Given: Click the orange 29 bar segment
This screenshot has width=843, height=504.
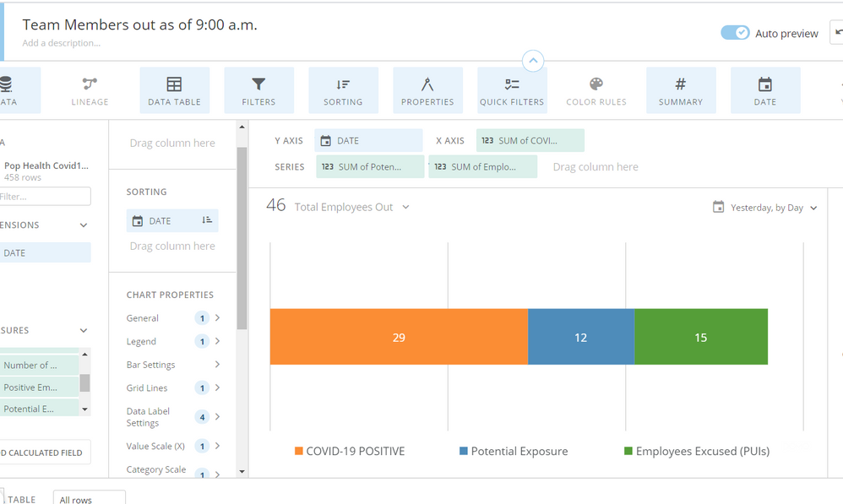Looking at the screenshot, I should coord(399,337).
